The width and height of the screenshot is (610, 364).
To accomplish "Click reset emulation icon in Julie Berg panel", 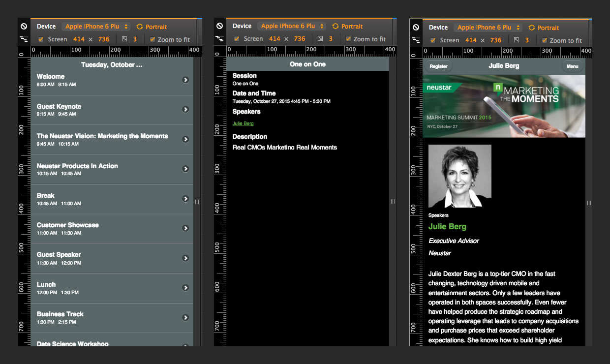I will point(416,28).
